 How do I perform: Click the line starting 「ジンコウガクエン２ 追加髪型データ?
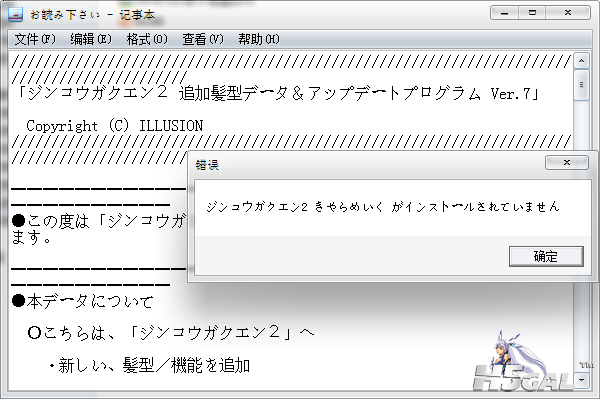(278, 93)
